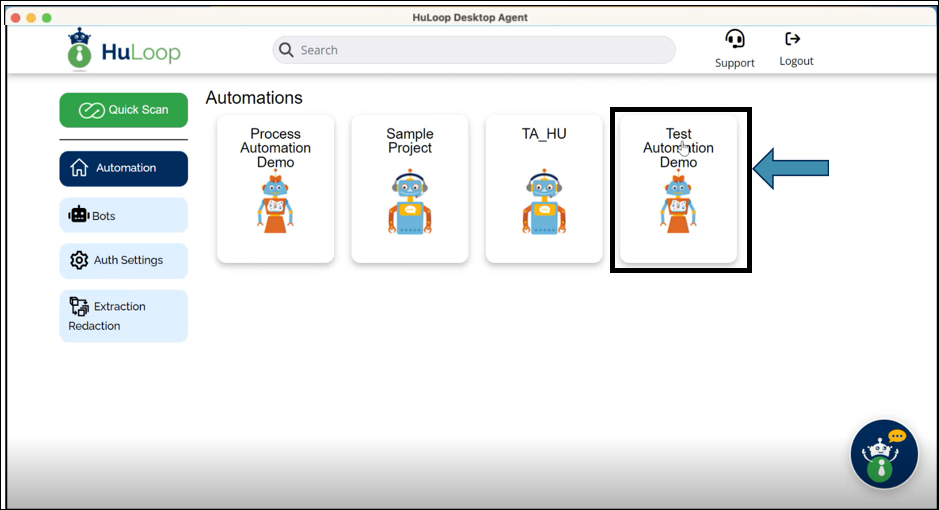939x510 pixels.
Task: Click the HuLoop logo icon
Action: click(79, 50)
